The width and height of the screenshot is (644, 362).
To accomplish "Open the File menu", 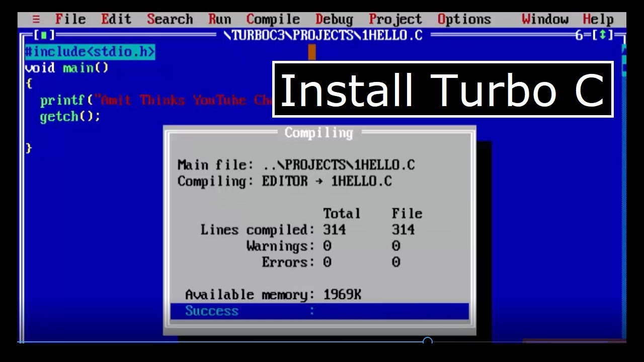I will click(70, 20).
